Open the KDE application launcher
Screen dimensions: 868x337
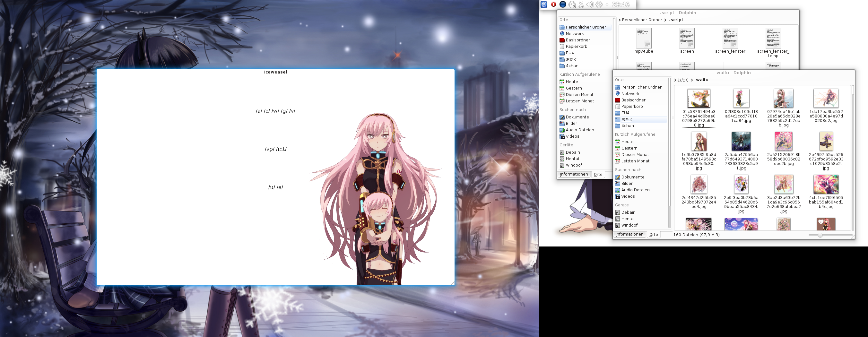coord(544,4)
